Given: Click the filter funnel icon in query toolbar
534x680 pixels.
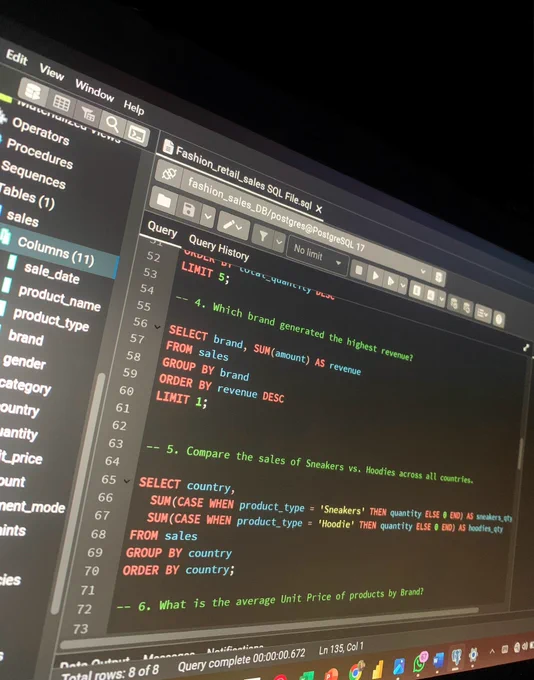Looking at the screenshot, I should click(x=263, y=236).
